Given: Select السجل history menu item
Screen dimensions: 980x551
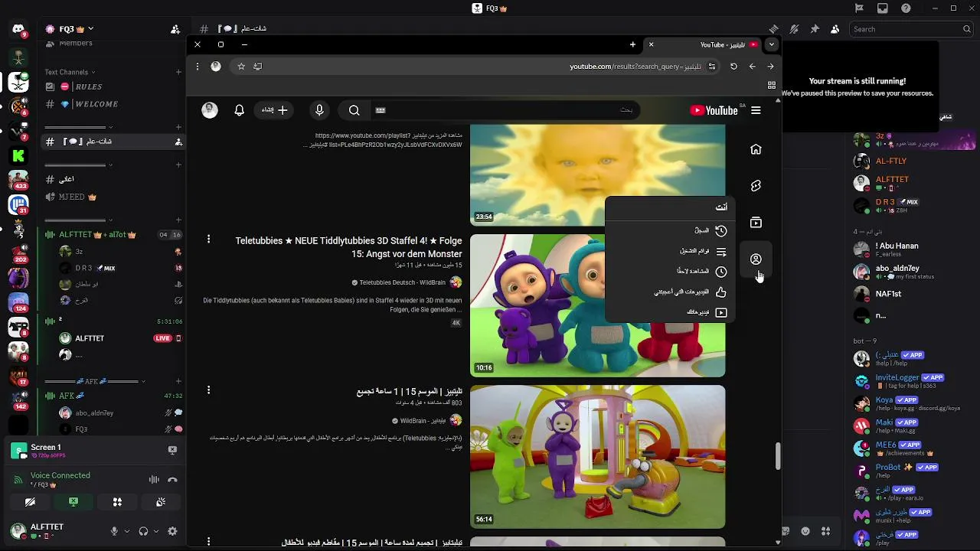Looking at the screenshot, I should click(670, 230).
